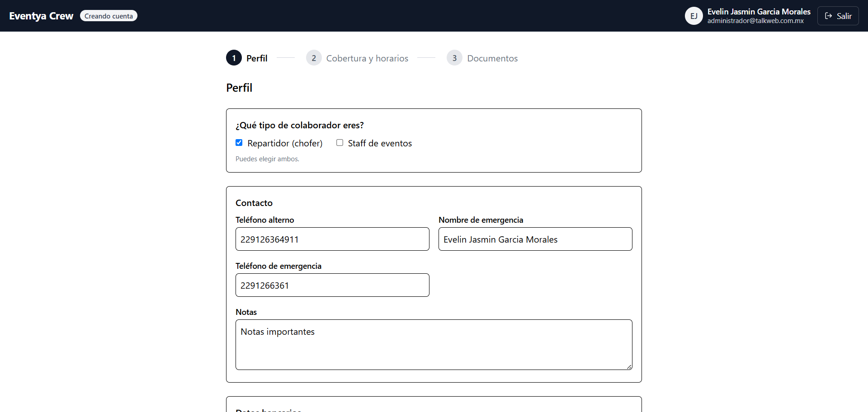Viewport: 868px width, 412px height.
Task: Click the Salir button to log out
Action: point(838,15)
